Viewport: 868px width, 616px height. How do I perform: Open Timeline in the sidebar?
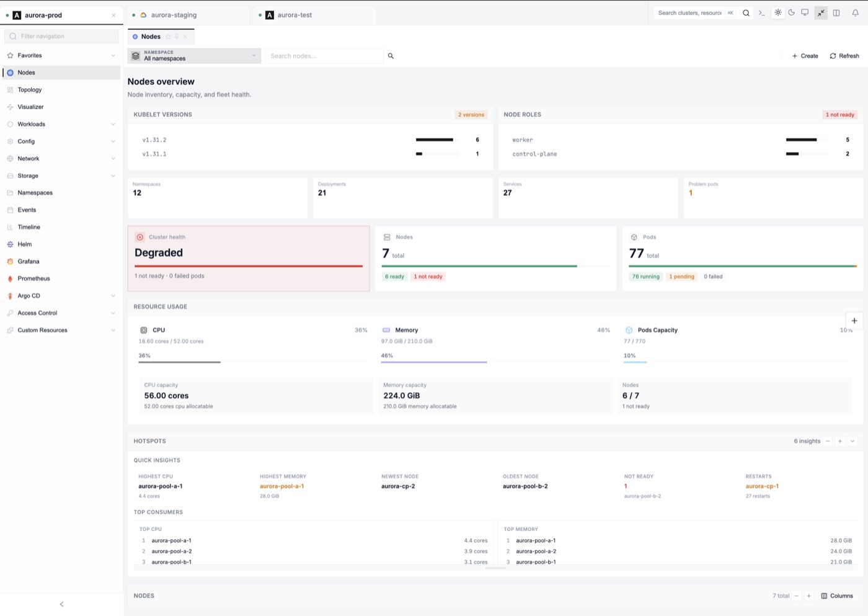pos(61,227)
